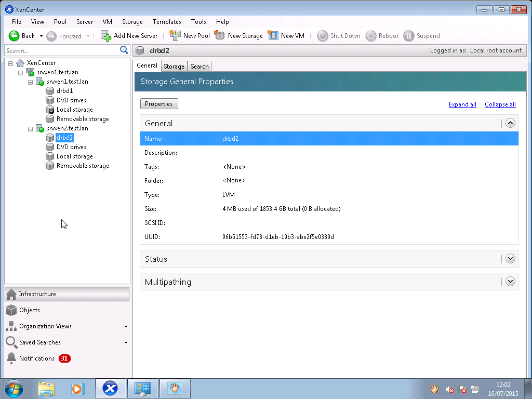Image resolution: width=532 pixels, height=399 pixels.
Task: Click the Forward arrow icon
Action: [51, 36]
